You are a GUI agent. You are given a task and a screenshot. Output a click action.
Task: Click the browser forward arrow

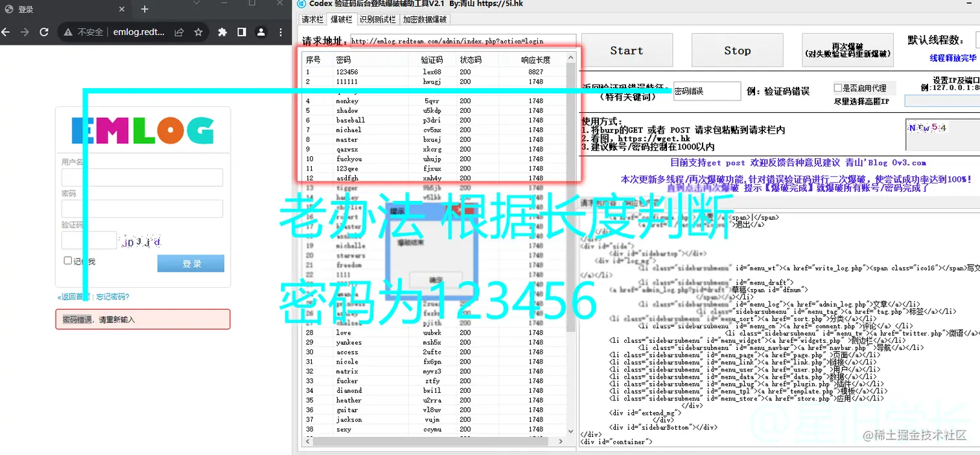(25, 32)
